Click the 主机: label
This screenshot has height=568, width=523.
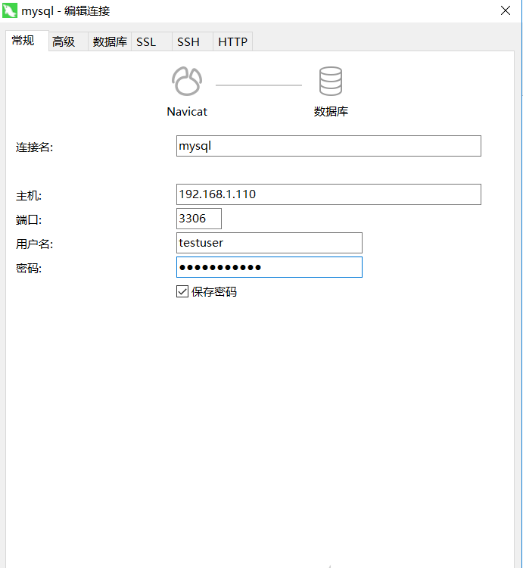[29, 196]
